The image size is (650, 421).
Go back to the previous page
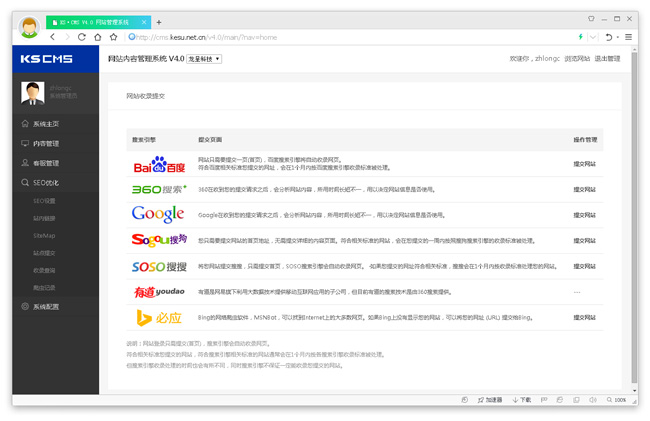pos(53,37)
